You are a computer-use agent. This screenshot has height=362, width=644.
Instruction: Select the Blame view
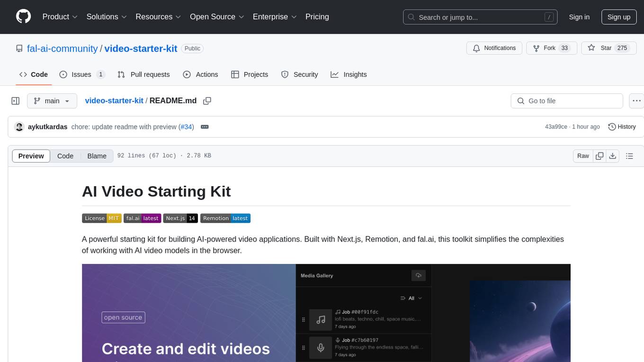click(97, 156)
